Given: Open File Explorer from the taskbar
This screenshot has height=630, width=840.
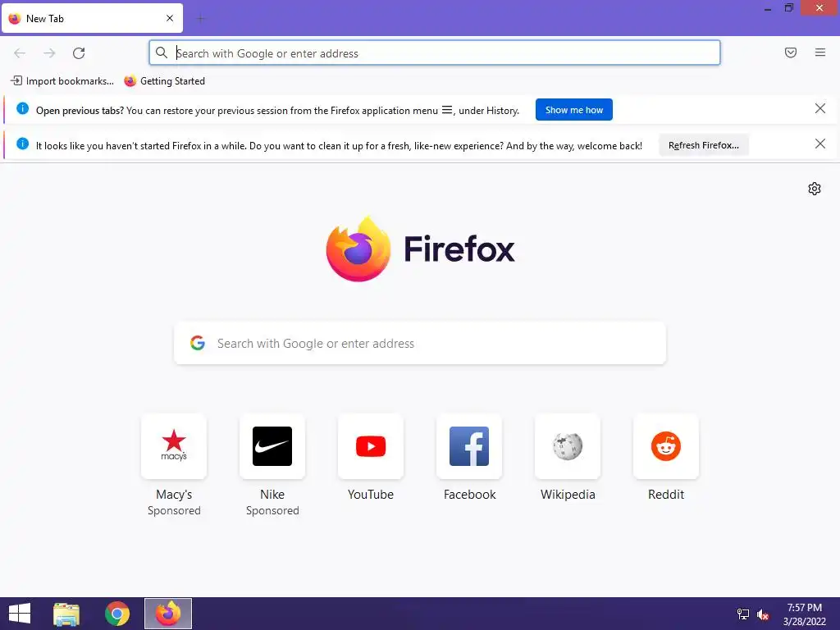Looking at the screenshot, I should pos(66,614).
